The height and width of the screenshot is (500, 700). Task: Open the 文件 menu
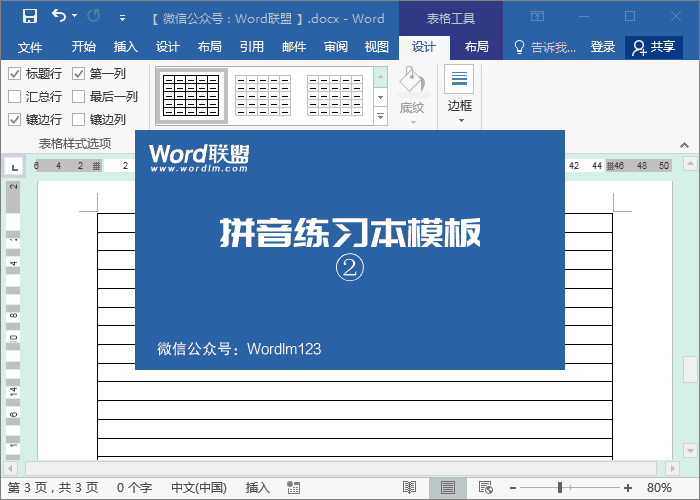click(x=30, y=47)
